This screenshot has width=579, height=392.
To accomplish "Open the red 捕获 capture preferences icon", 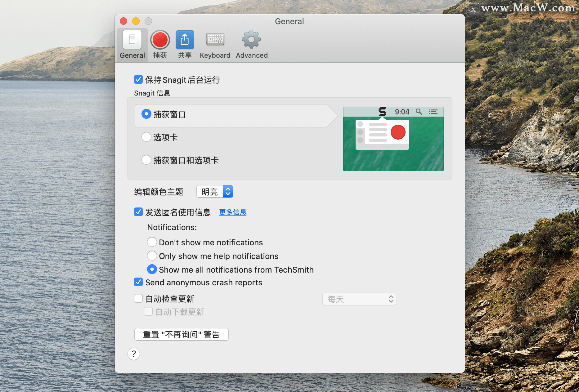I will (x=160, y=40).
